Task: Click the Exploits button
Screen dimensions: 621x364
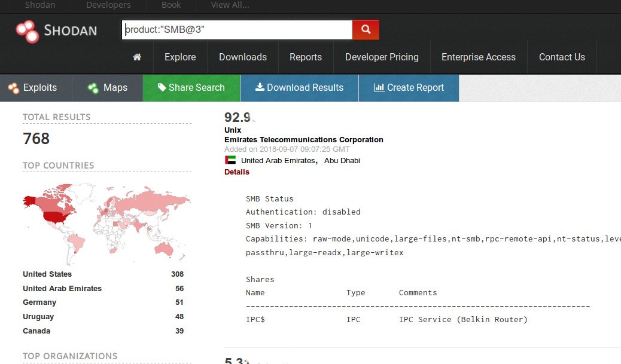Action: 36,88
